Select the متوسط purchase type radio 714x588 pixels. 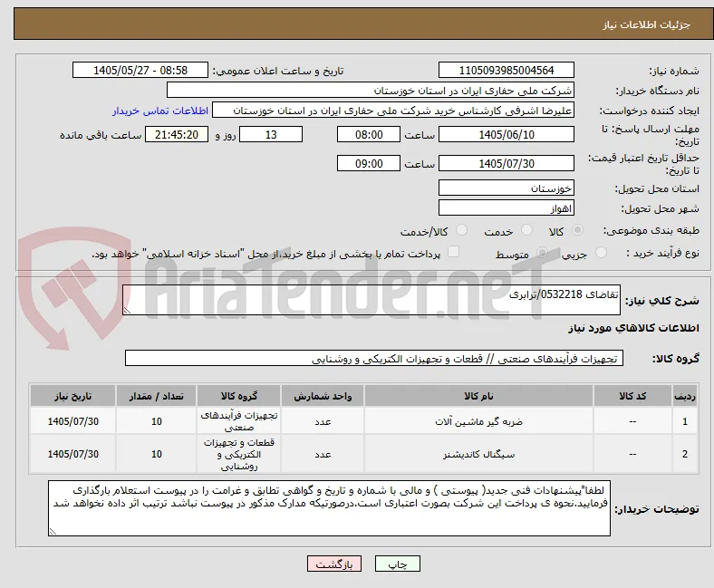(x=542, y=253)
